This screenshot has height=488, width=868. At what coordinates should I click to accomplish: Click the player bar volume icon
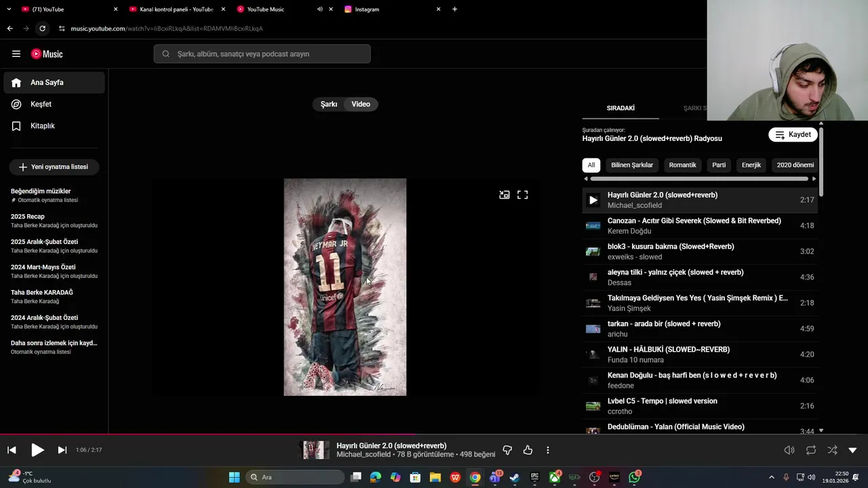pyautogui.click(x=789, y=450)
